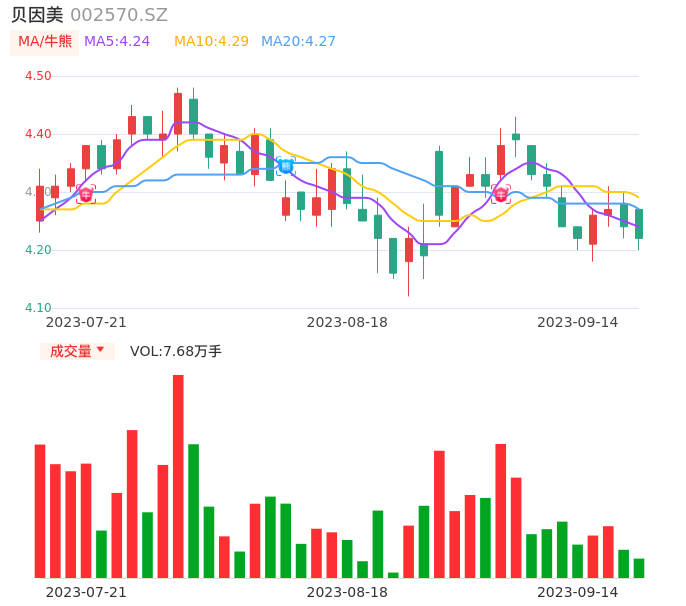Click the VOL:7.68万手 volume readout

click(176, 351)
